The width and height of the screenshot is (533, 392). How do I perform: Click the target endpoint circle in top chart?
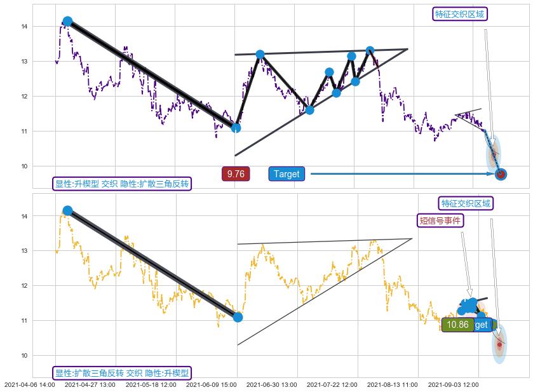(501, 174)
